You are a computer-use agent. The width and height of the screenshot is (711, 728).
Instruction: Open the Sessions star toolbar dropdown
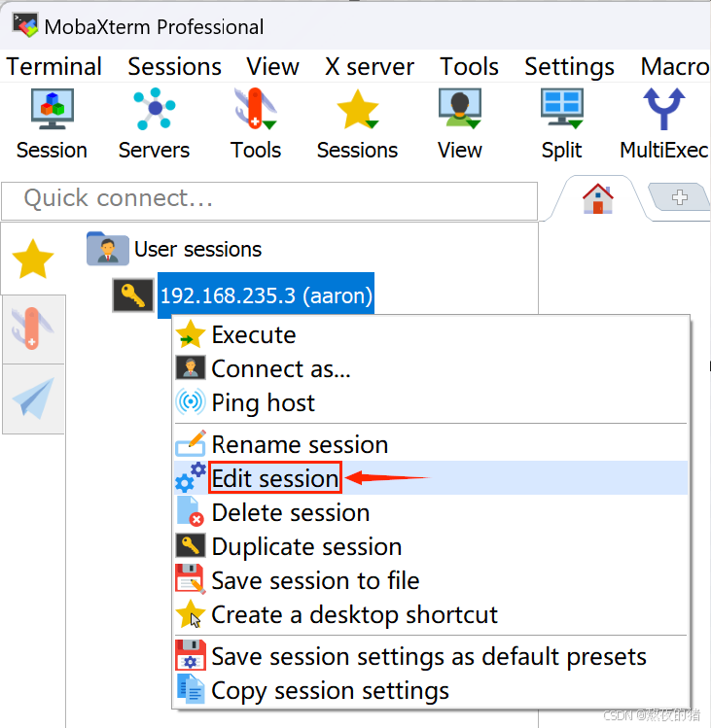click(x=357, y=124)
